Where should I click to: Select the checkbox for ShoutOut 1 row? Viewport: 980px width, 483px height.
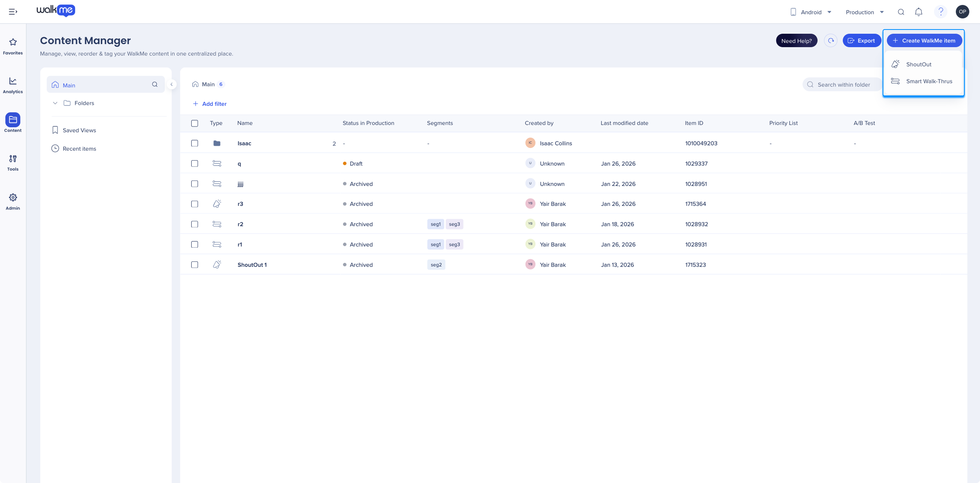pos(195,264)
